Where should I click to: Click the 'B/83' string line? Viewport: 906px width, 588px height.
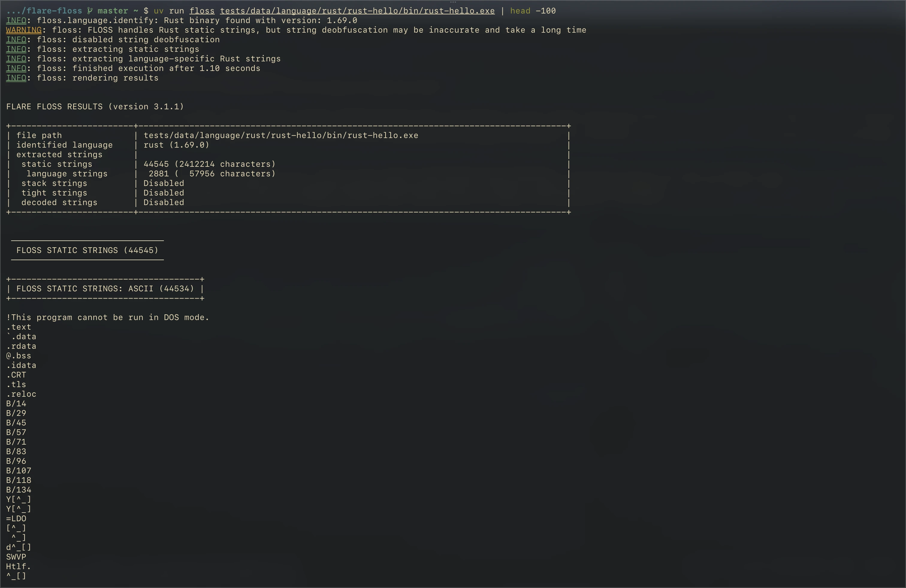point(16,451)
